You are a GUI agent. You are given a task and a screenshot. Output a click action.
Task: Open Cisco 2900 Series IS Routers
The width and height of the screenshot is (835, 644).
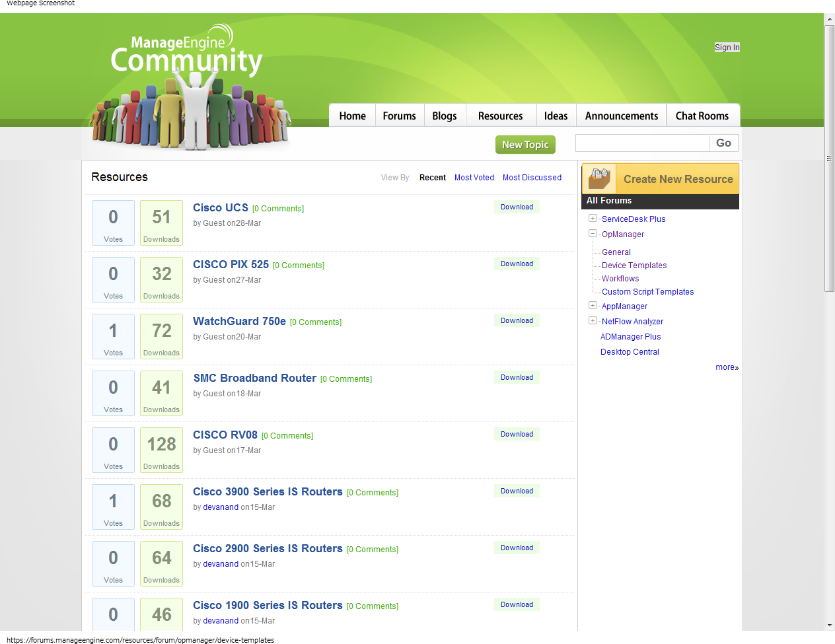click(268, 548)
